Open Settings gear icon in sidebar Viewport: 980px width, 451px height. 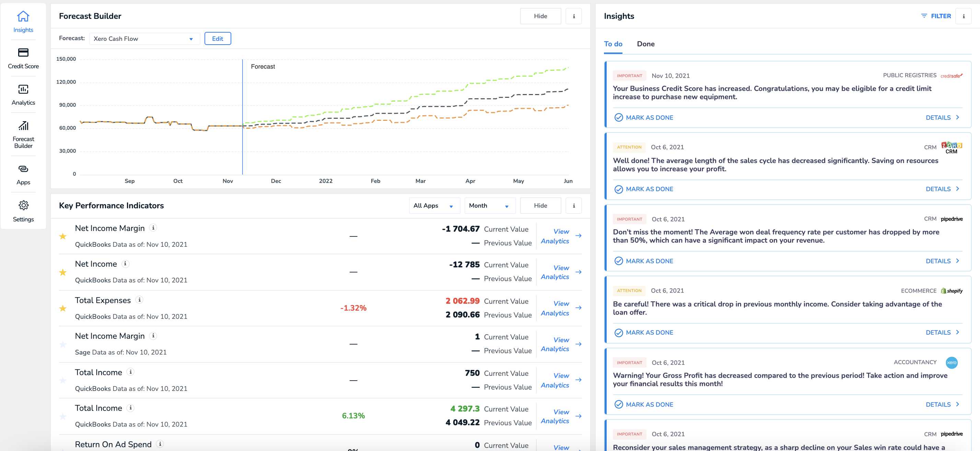23,205
